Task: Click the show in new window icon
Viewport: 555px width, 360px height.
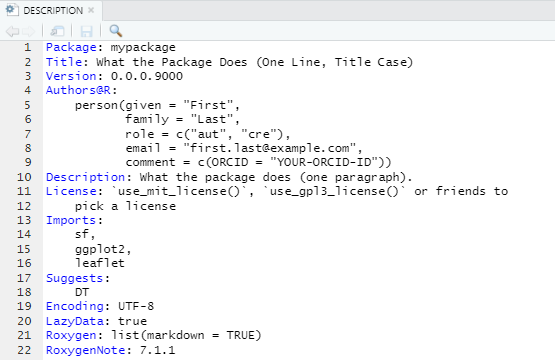Action: tap(57, 32)
